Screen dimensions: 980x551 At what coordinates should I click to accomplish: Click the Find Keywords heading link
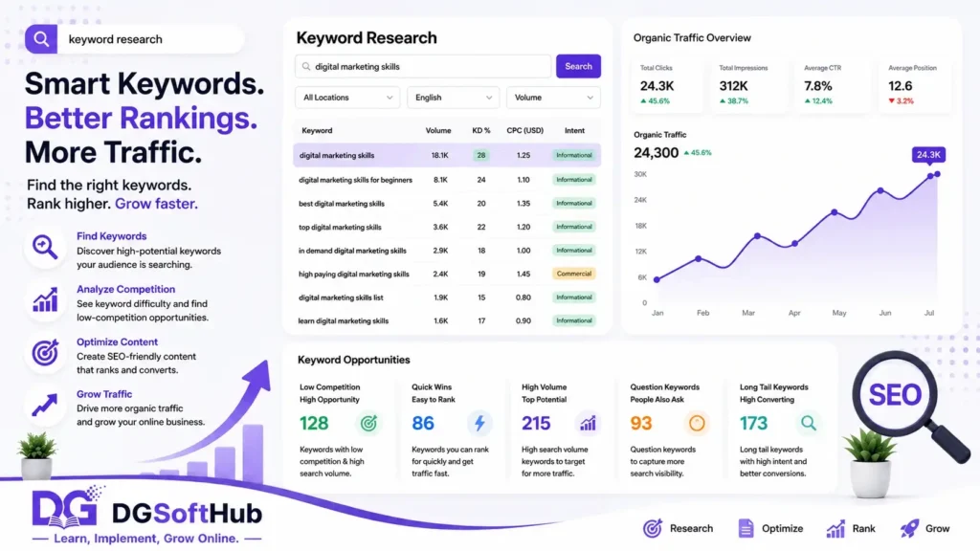pyautogui.click(x=111, y=236)
